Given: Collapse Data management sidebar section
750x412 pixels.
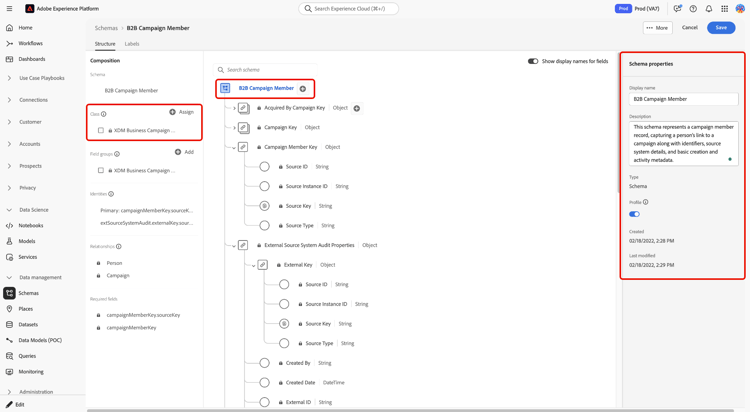Looking at the screenshot, I should pyautogui.click(x=9, y=278).
